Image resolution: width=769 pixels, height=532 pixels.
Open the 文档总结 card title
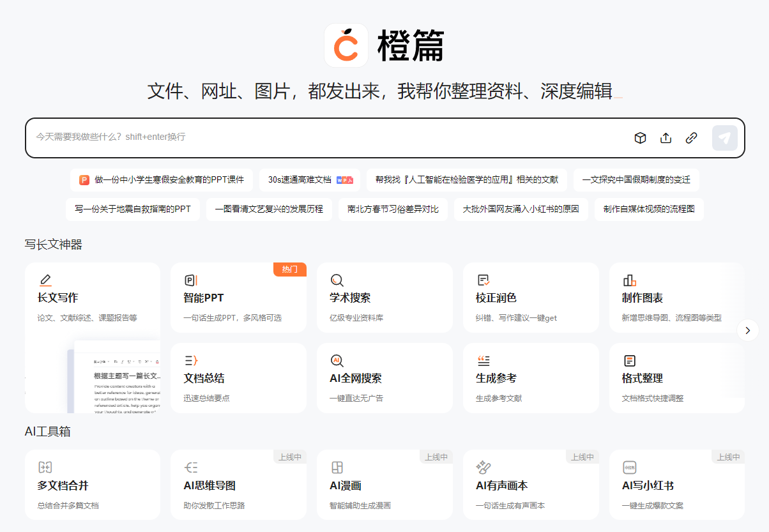(204, 379)
